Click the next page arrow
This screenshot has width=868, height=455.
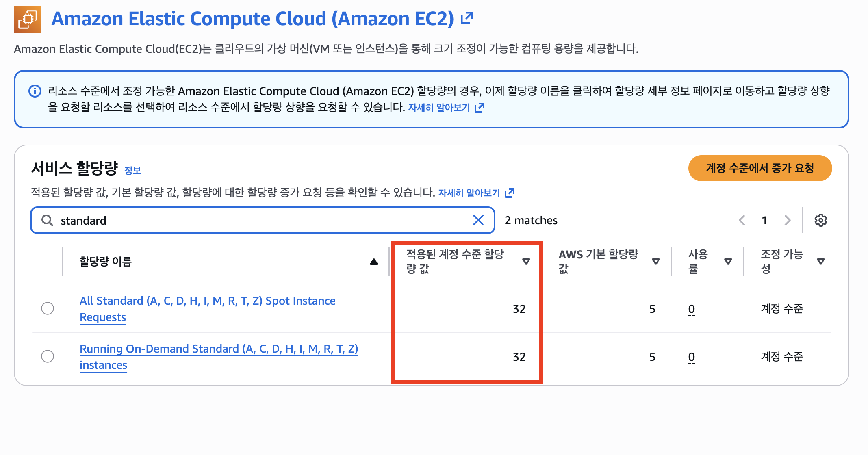[x=788, y=220]
